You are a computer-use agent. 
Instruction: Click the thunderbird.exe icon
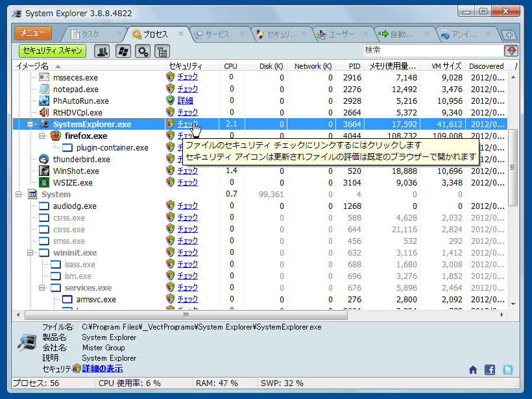coord(44,159)
